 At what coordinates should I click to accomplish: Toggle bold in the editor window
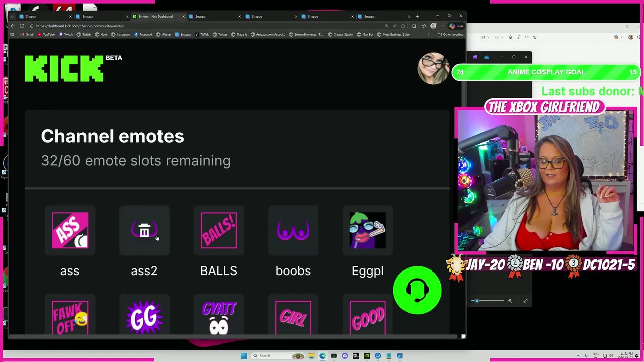tap(510, 37)
